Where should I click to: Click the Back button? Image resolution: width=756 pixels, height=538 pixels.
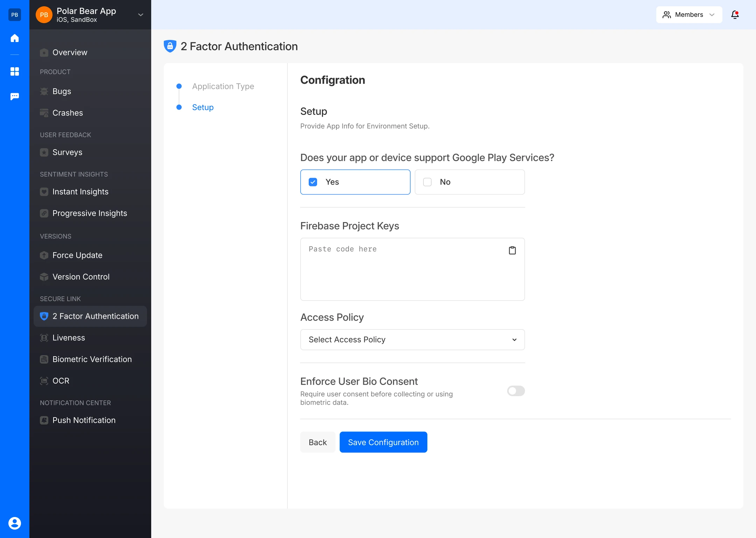click(x=317, y=442)
